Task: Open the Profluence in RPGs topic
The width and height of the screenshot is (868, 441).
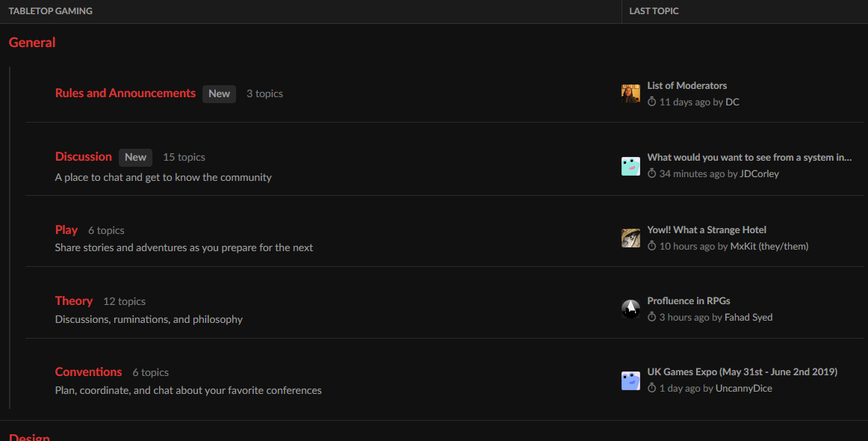Action: click(689, 300)
